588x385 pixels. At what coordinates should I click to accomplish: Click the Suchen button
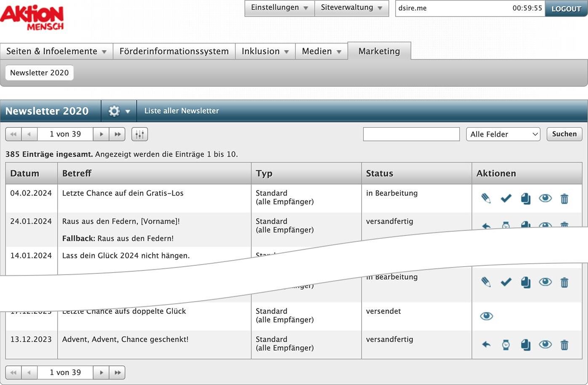click(564, 134)
